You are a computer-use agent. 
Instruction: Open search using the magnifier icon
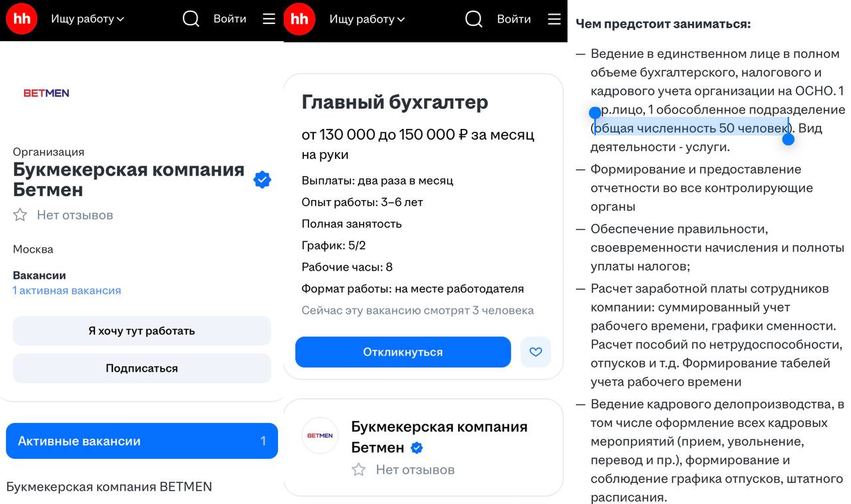[x=191, y=19]
